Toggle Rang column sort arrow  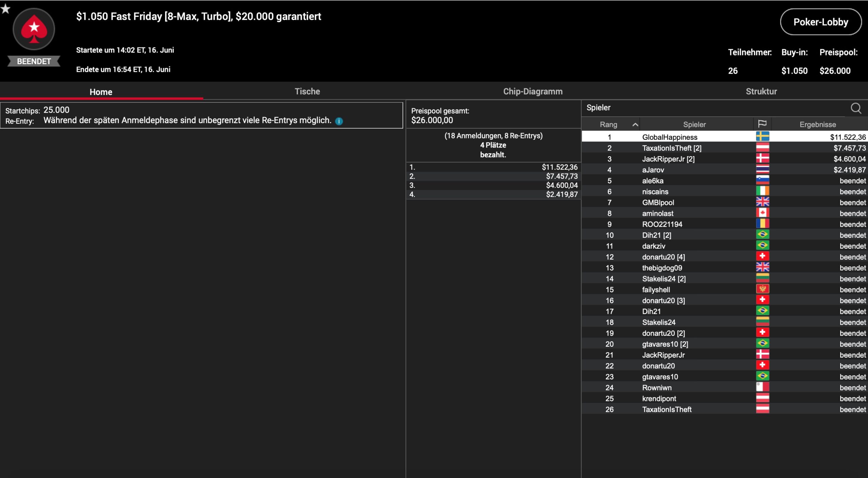[x=635, y=125]
